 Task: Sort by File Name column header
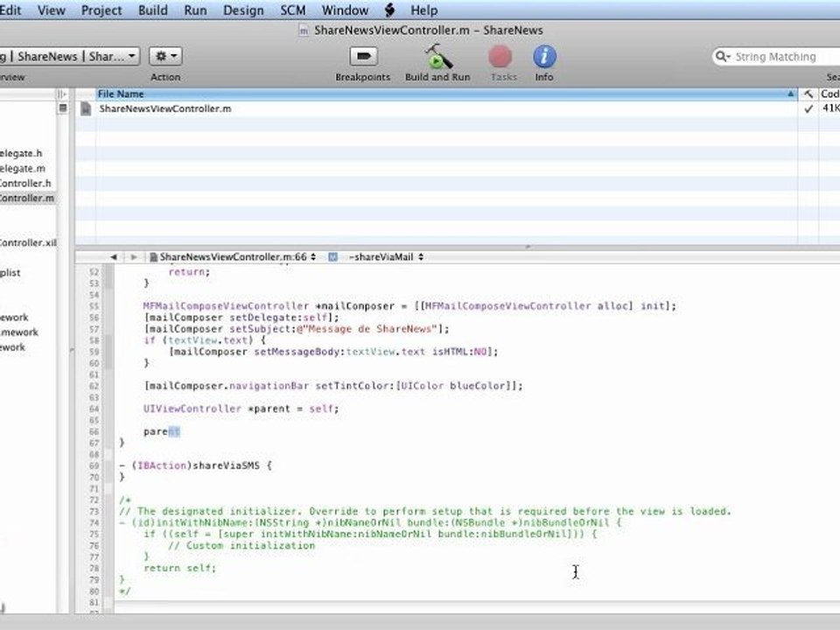pyautogui.click(x=447, y=94)
